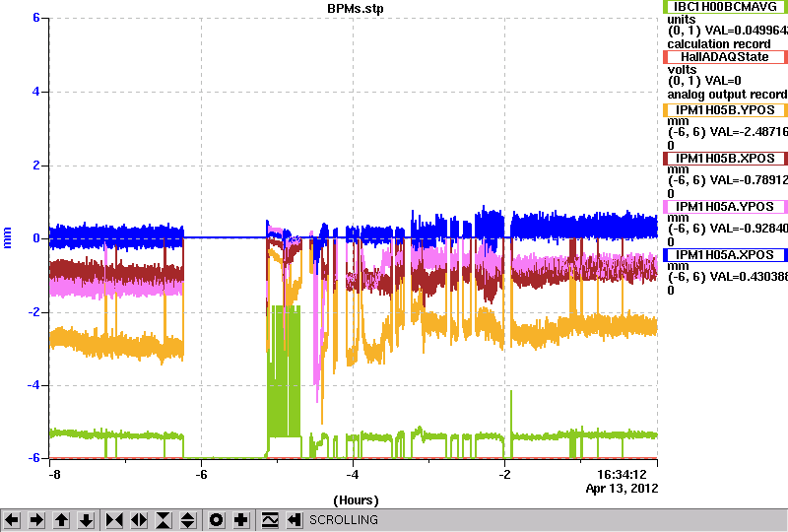Shift the plot down with the down arrow

[87, 520]
